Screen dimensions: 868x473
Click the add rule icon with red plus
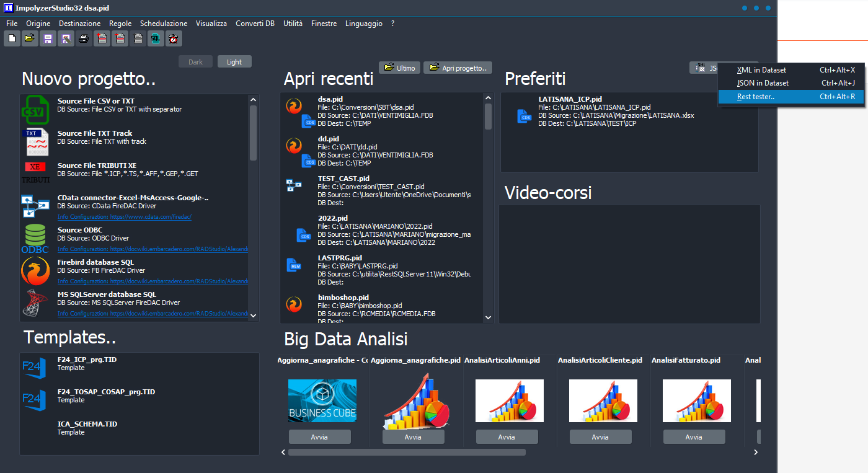pyautogui.click(x=102, y=38)
